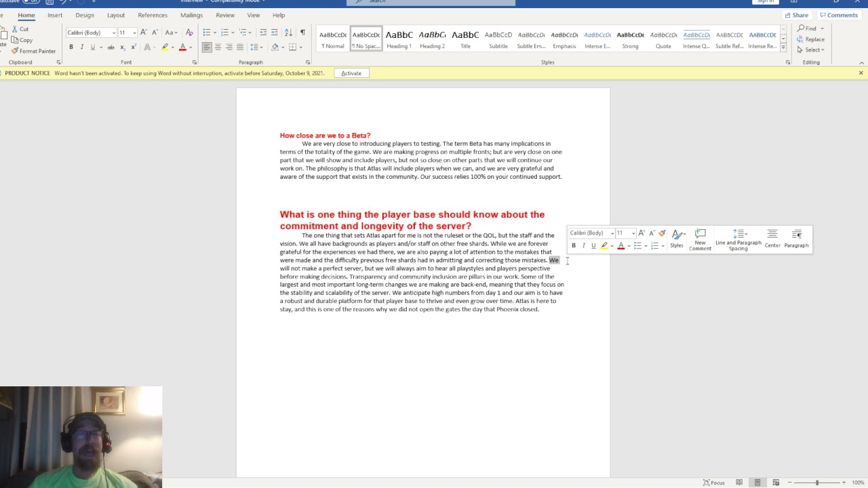Click Center in the mini toolbar
868x488 pixels.
pyautogui.click(x=772, y=239)
